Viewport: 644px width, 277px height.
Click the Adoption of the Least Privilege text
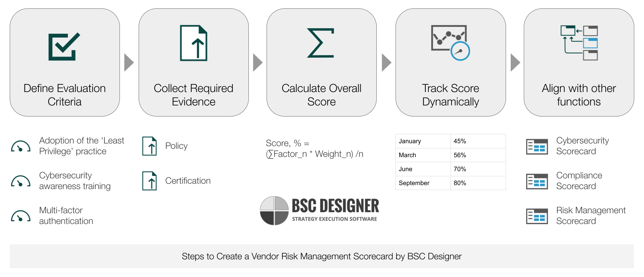click(x=82, y=146)
